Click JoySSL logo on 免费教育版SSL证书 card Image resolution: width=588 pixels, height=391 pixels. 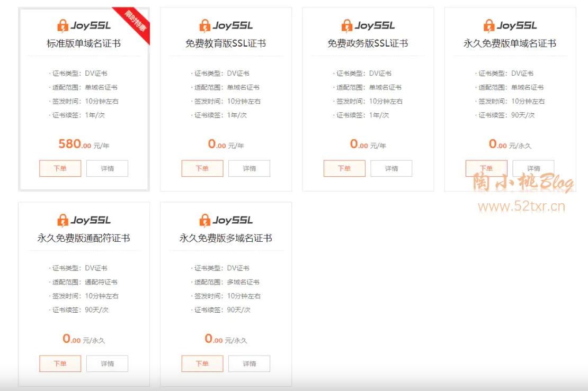point(226,26)
